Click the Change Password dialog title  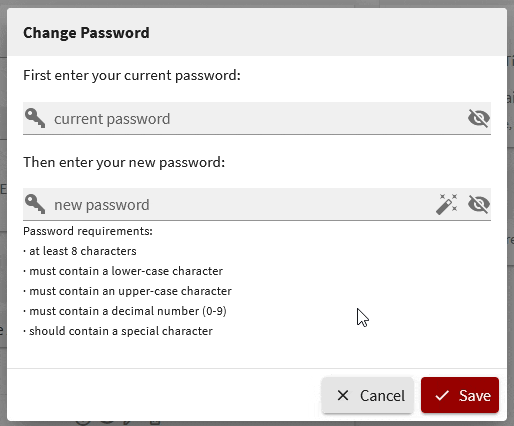click(86, 33)
